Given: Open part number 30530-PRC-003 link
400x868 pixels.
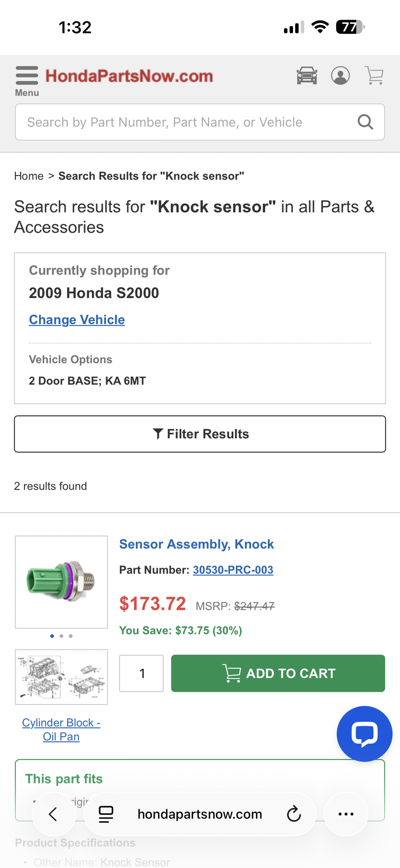Looking at the screenshot, I should [233, 570].
